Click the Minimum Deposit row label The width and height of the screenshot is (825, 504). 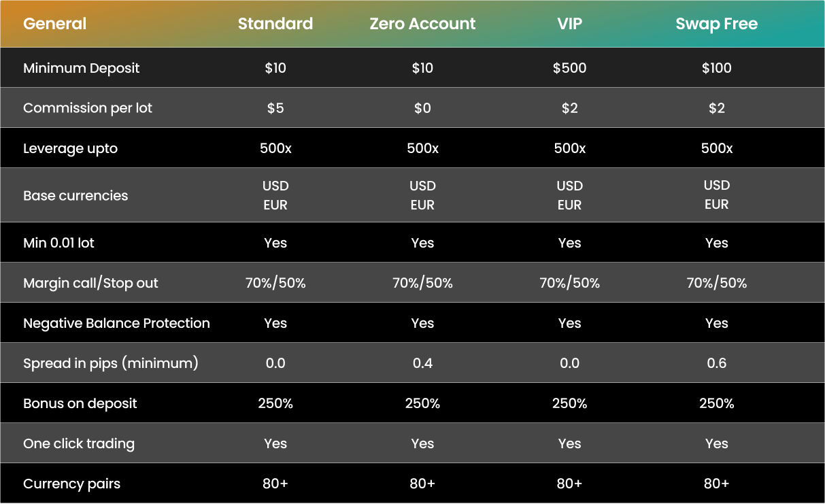tap(81, 68)
